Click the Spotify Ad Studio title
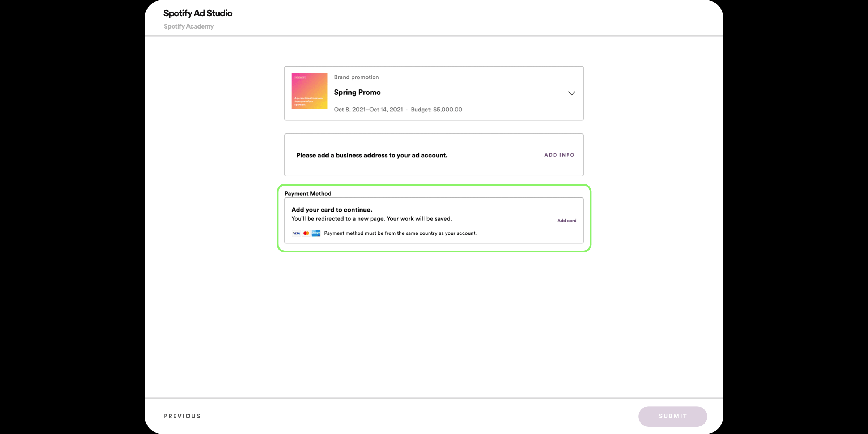Image resolution: width=868 pixels, height=434 pixels. pos(198,13)
